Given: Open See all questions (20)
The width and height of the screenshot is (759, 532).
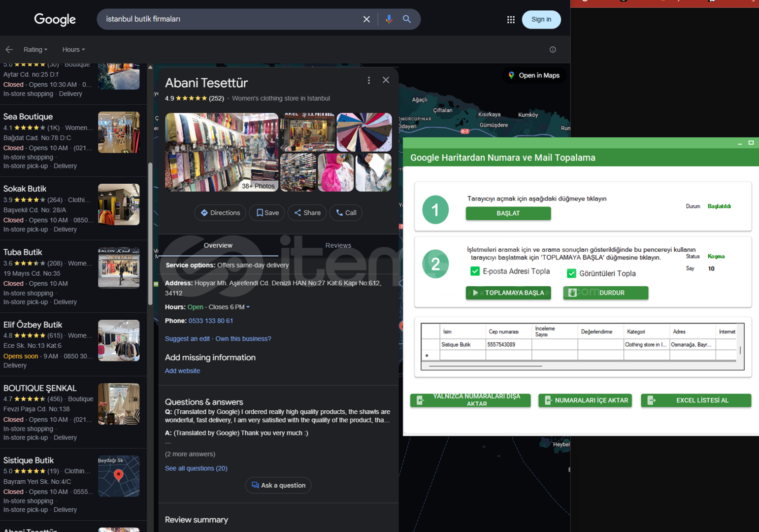Looking at the screenshot, I should (x=196, y=468).
